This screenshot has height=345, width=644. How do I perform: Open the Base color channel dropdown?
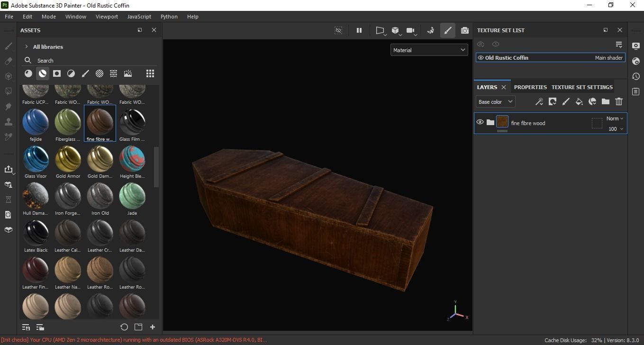[495, 101]
